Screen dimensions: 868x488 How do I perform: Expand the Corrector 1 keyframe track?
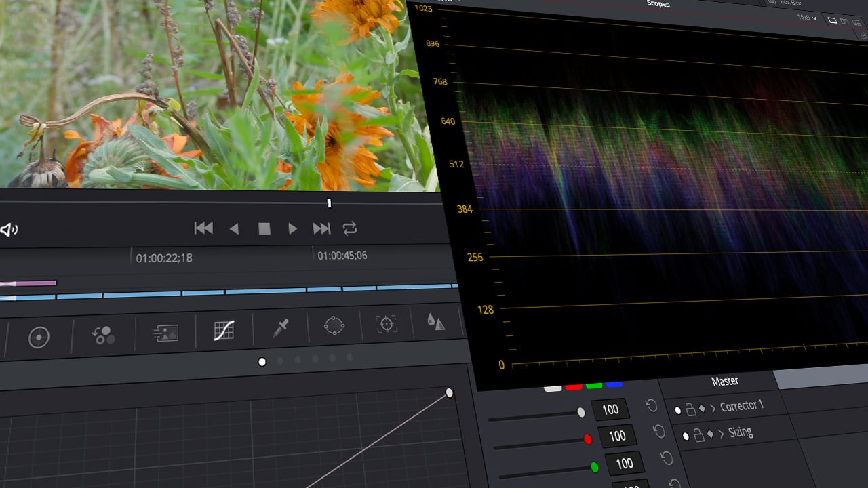713,407
